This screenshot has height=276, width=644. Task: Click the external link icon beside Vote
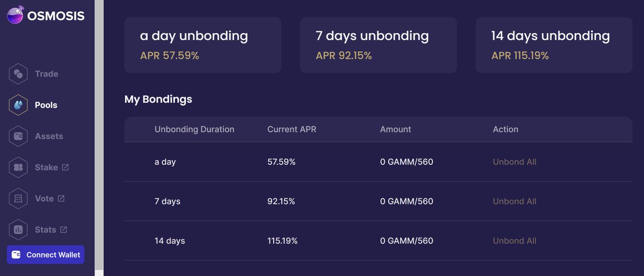point(61,198)
